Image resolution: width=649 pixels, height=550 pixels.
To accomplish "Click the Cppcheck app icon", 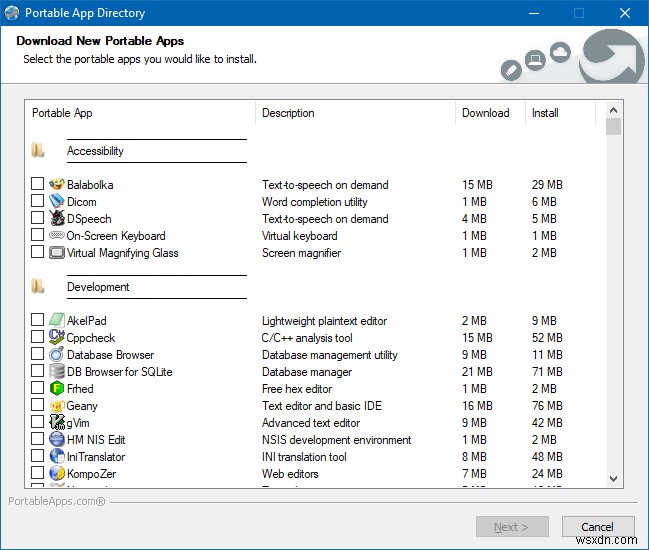I will pos(57,338).
